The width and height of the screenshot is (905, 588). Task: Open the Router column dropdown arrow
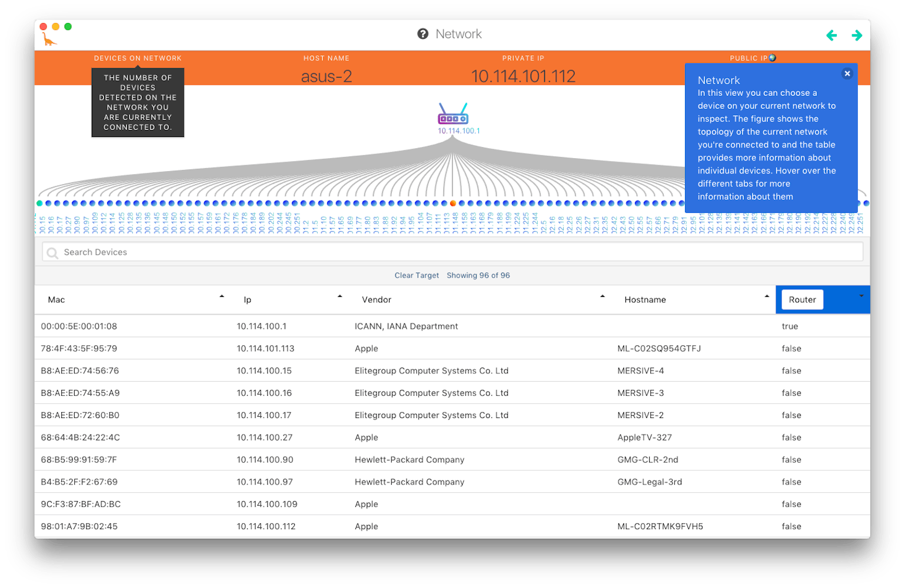point(861,296)
